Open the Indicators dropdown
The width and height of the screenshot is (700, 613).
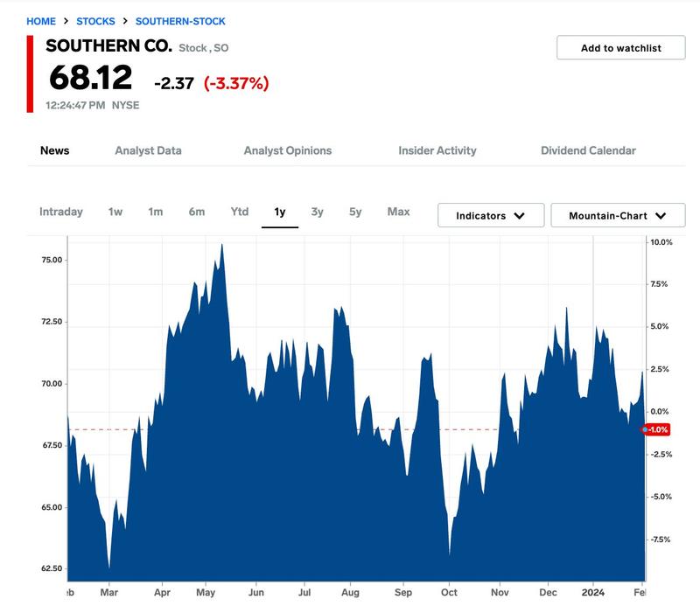click(x=491, y=215)
